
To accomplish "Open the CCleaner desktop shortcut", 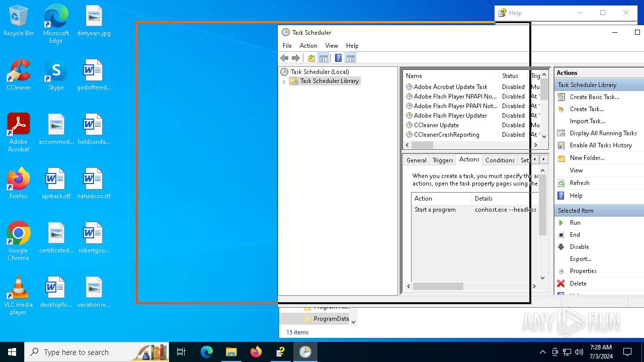I will pos(19,75).
